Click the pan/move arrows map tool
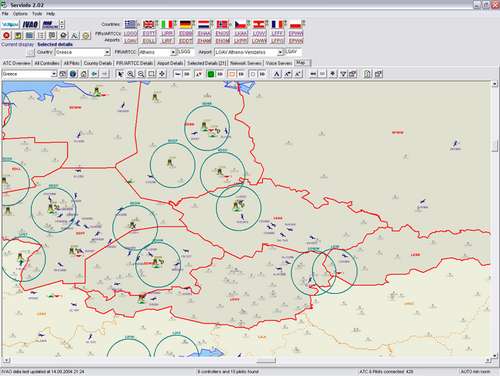The image size is (500, 376). pos(162,74)
